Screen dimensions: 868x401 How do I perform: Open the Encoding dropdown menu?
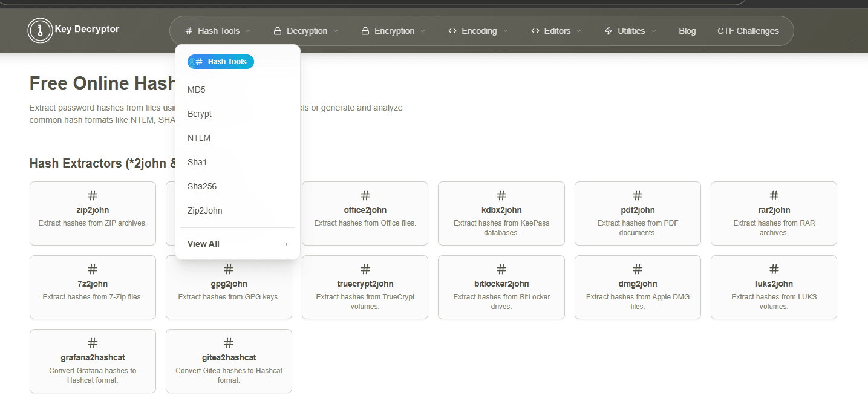pos(478,31)
